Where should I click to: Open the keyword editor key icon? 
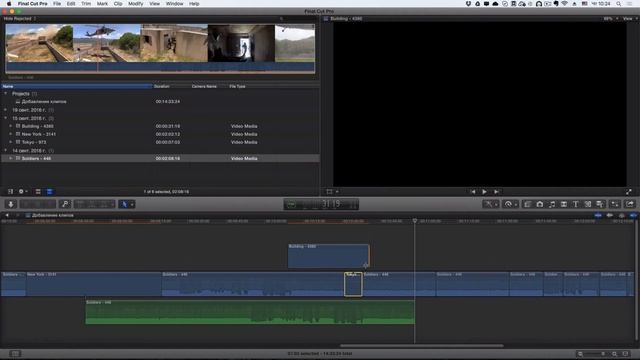pos(65,204)
